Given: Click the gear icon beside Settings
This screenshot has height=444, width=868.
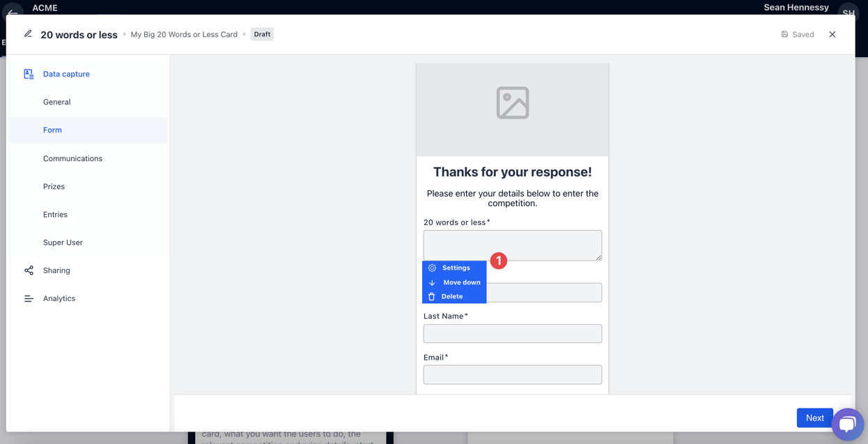Looking at the screenshot, I should coord(432,268).
